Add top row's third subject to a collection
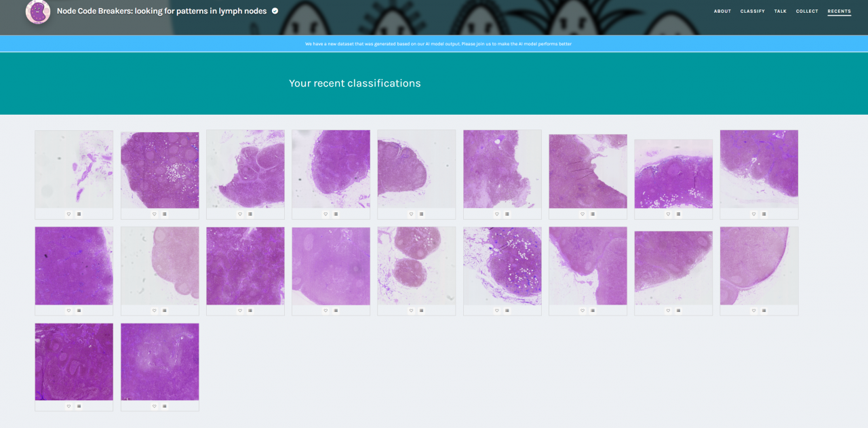 point(250,214)
